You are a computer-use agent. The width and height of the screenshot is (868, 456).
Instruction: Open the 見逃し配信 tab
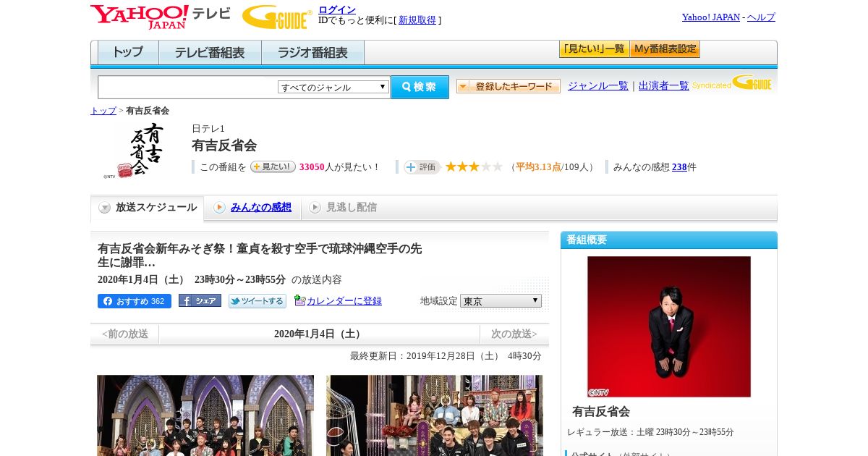click(x=352, y=208)
